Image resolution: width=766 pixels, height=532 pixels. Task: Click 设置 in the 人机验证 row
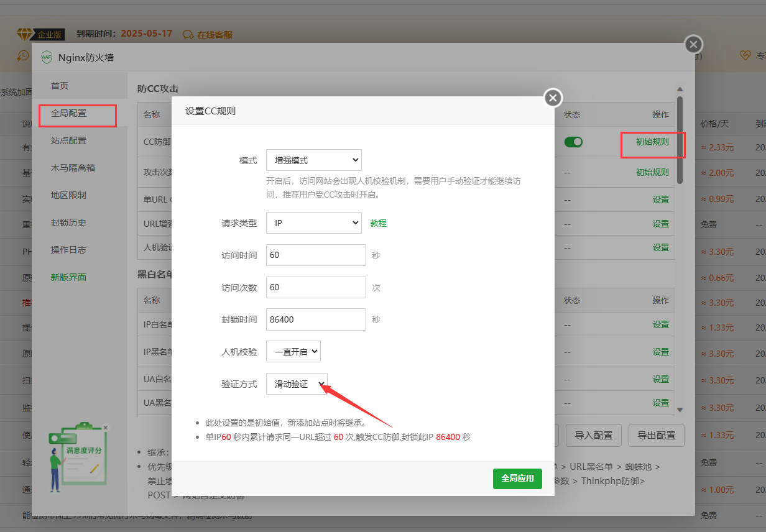click(661, 247)
